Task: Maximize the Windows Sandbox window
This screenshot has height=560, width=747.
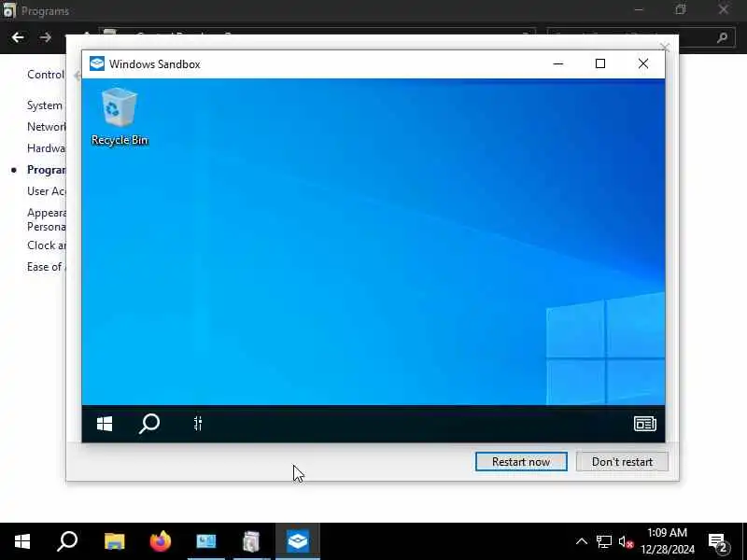Action: pos(600,63)
